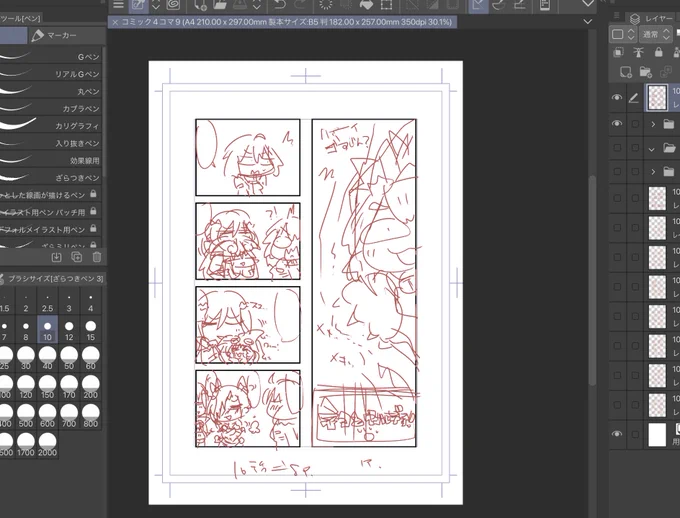The image size is (680, 518).
Task: Toggle snap to special ruler icon
Action: pyautogui.click(x=500, y=5)
